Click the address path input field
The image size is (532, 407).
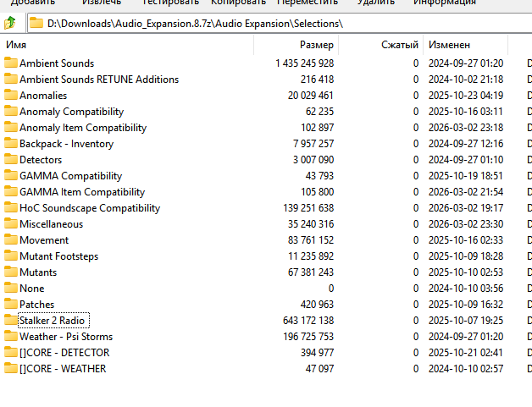[x=280, y=24]
